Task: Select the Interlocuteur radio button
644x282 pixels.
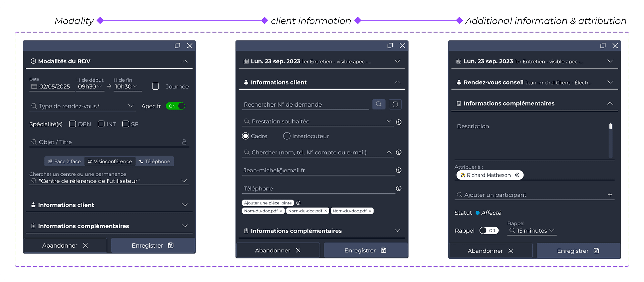Action: 287,136
